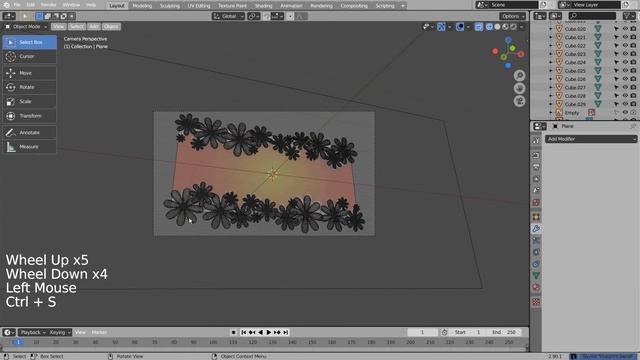Disable Cube.021 in renders via camera icon
This screenshot has height=360, width=640.
(633, 37)
